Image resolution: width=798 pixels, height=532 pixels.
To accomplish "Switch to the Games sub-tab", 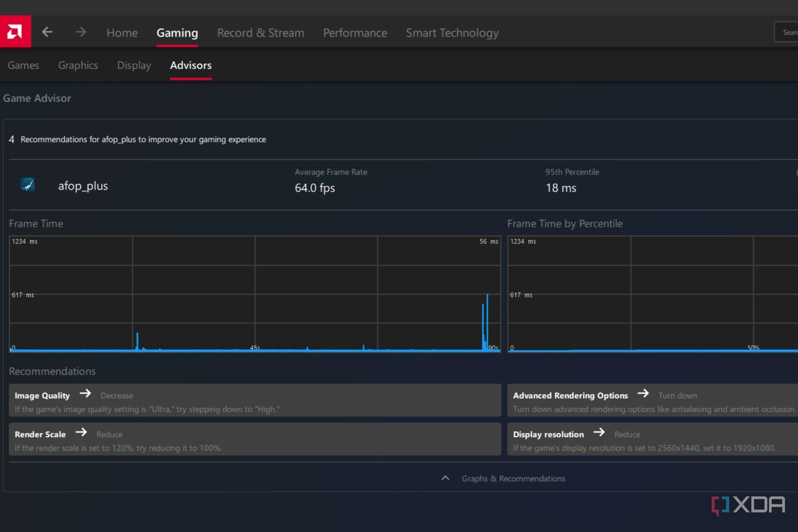I will 23,65.
